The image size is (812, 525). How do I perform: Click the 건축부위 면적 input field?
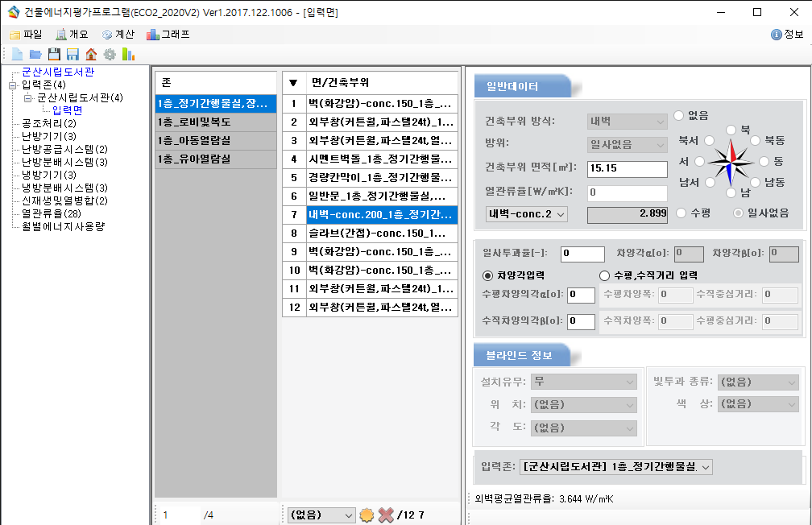627,169
